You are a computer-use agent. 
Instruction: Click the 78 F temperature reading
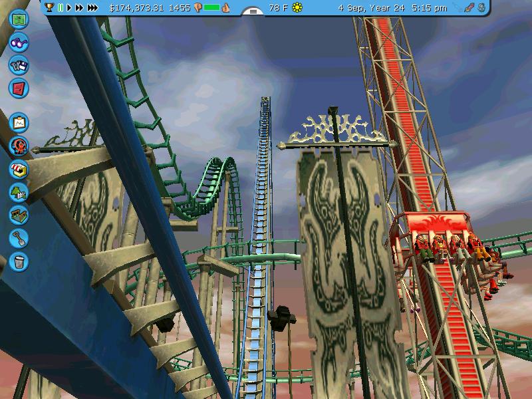pos(278,7)
